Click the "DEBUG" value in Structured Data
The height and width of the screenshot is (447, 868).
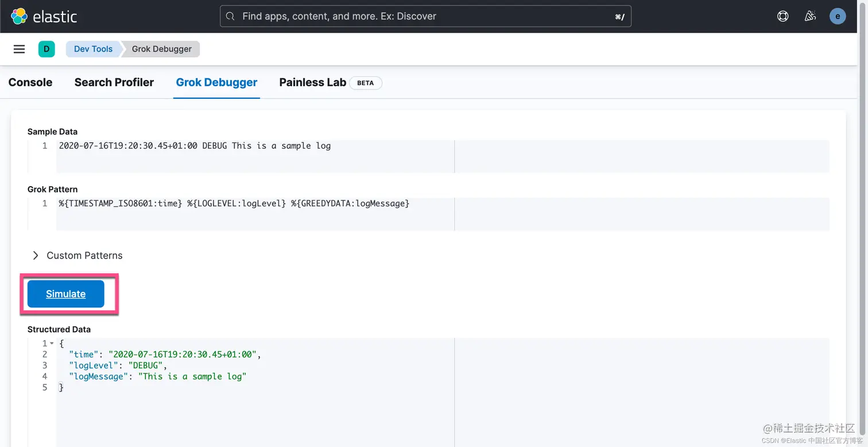[x=146, y=365]
